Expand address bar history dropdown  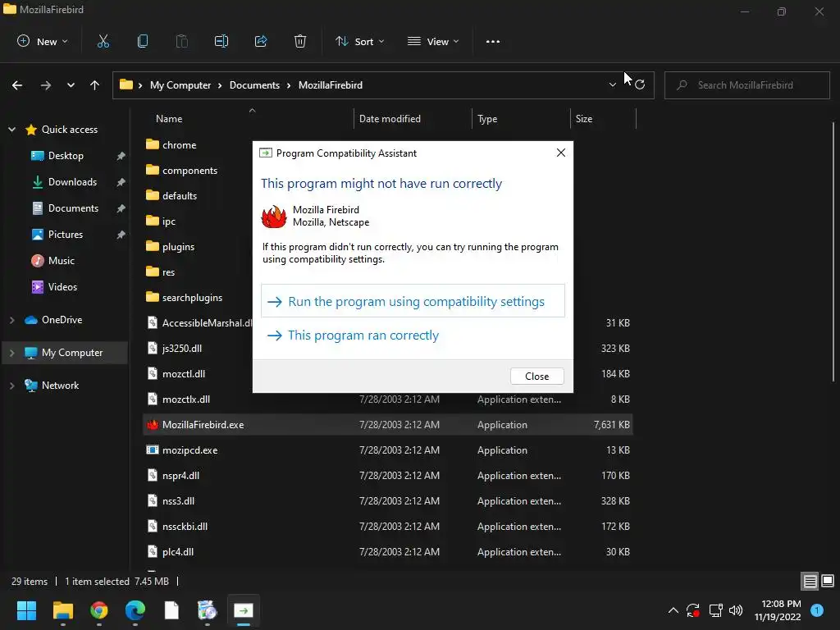612,84
